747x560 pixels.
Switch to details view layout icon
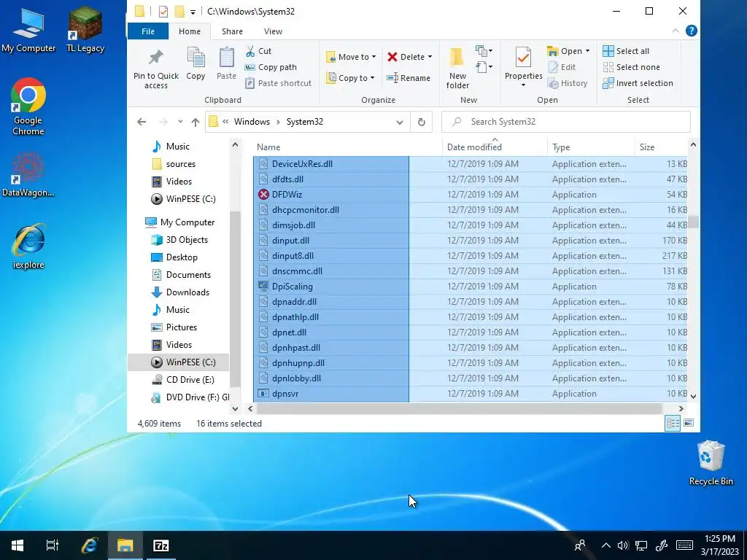pos(673,423)
